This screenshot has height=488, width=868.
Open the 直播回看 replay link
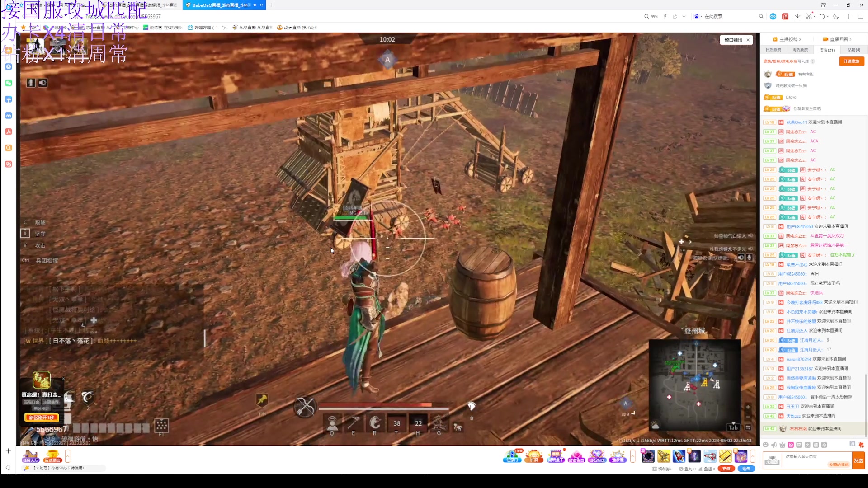tap(837, 39)
